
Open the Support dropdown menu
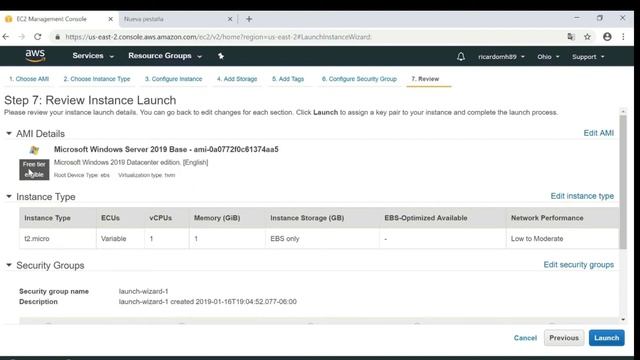point(588,57)
